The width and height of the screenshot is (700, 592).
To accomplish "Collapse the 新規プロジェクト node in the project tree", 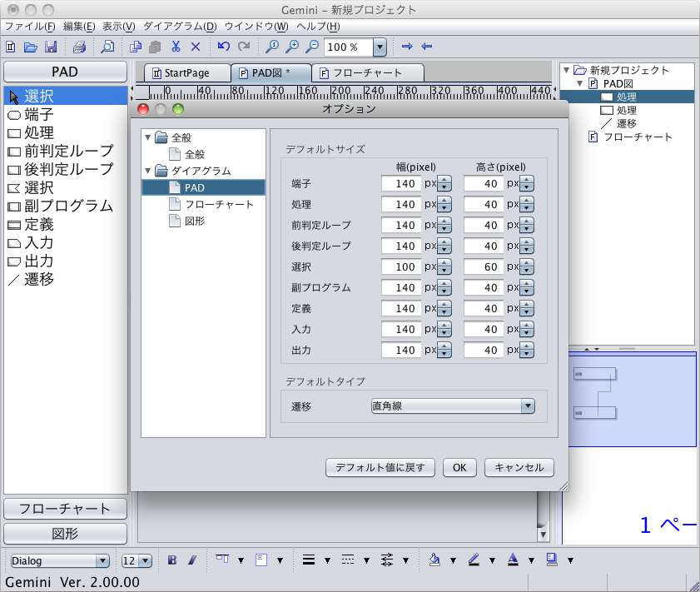I will [567, 70].
